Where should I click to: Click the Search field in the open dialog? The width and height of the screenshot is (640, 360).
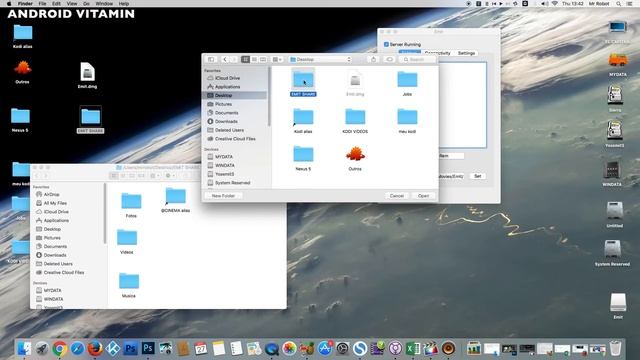[417, 60]
